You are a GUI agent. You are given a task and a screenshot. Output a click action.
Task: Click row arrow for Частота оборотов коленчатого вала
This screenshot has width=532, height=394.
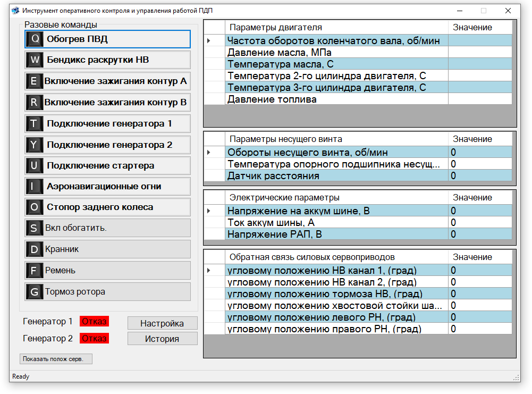209,40
